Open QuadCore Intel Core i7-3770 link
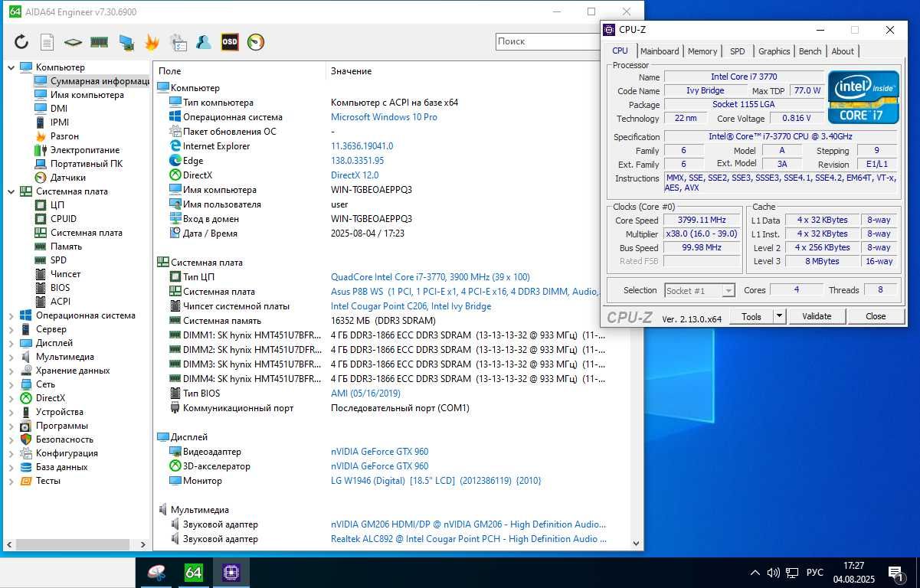 430,277
